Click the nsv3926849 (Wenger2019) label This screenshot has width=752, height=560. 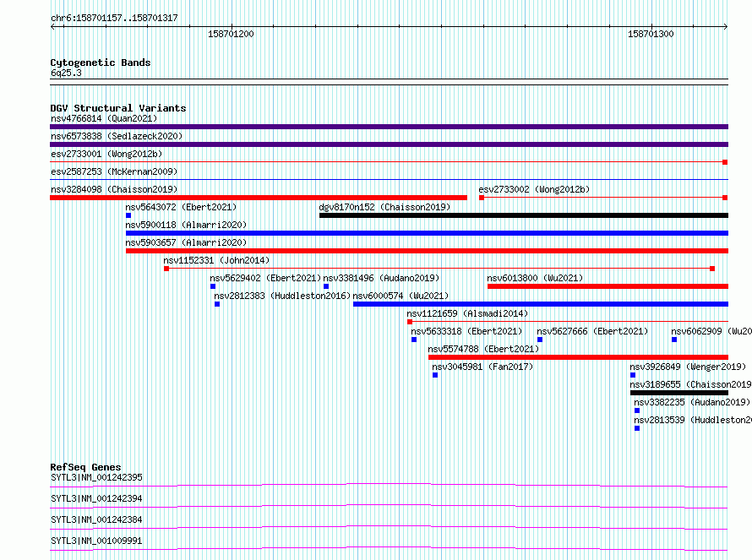pyautogui.click(x=689, y=367)
